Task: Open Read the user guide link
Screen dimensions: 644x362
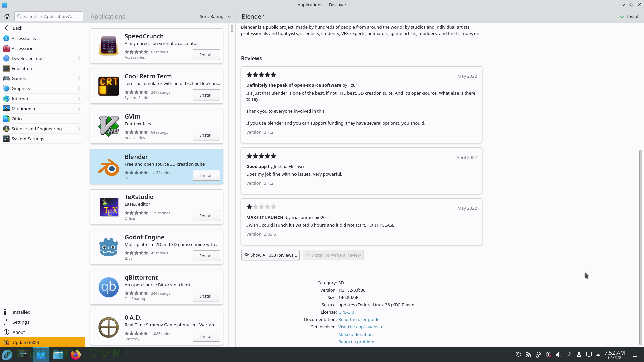Action: pyautogui.click(x=359, y=319)
